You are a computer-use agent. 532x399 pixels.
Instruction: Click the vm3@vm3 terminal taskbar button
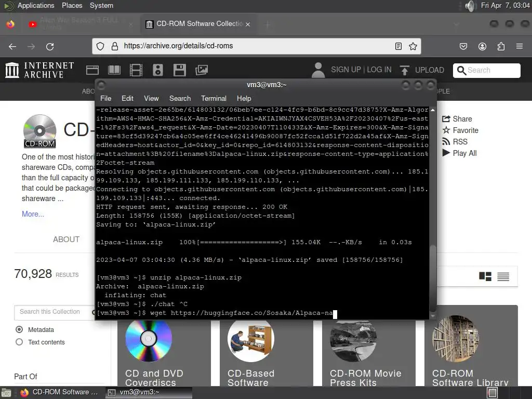[149, 393]
